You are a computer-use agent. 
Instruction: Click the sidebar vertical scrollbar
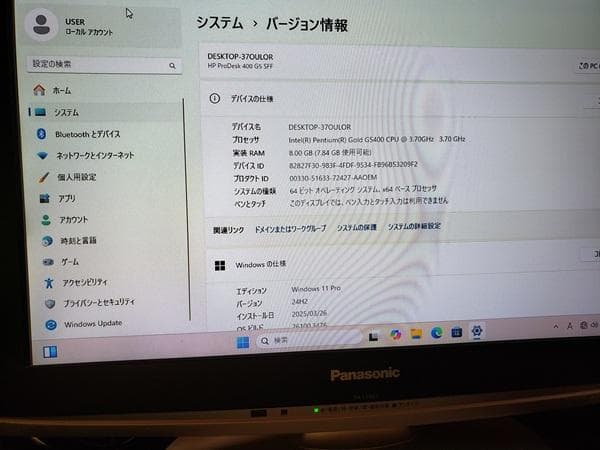187,209
